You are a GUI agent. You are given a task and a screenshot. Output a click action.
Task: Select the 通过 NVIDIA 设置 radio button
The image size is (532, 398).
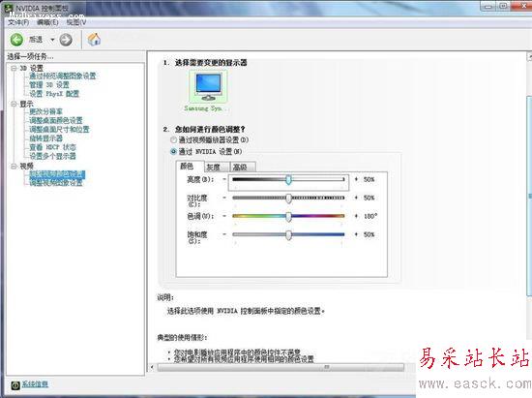pyautogui.click(x=174, y=151)
